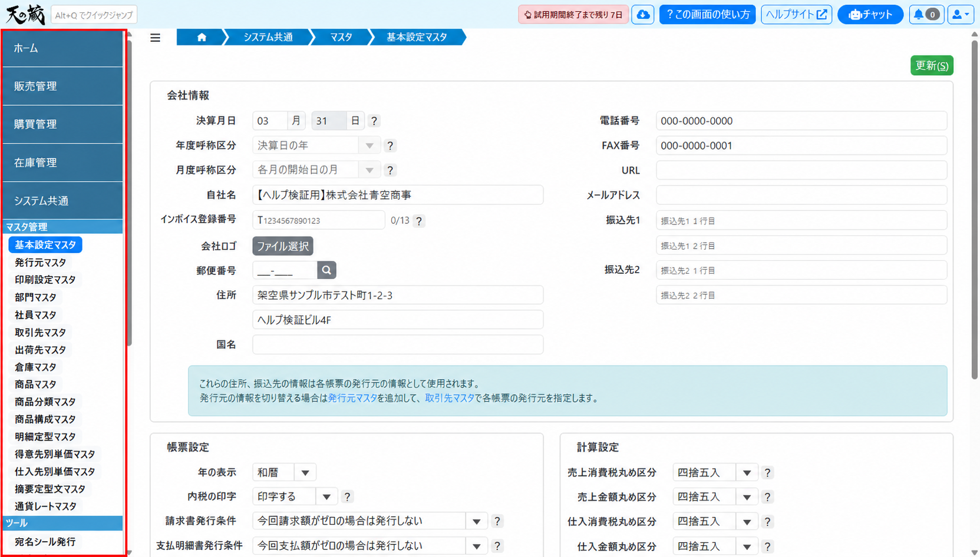Click the 試用期間終了まで残り7日 notice
This screenshot has width=980, height=557.
[573, 15]
